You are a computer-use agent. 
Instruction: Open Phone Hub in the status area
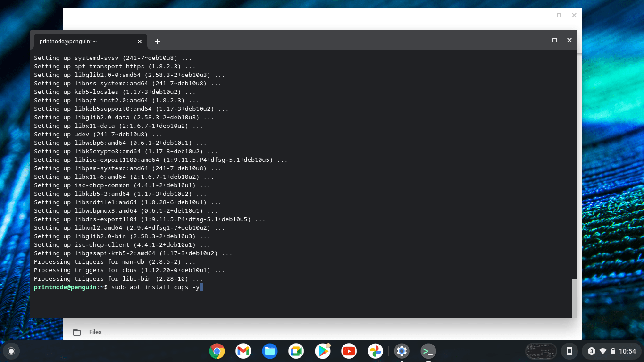[569, 351]
